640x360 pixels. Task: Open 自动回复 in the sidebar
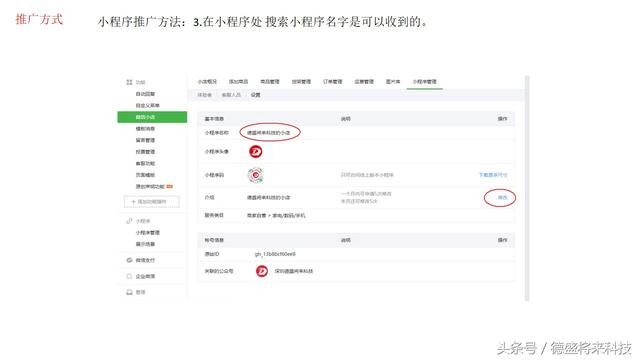145,94
